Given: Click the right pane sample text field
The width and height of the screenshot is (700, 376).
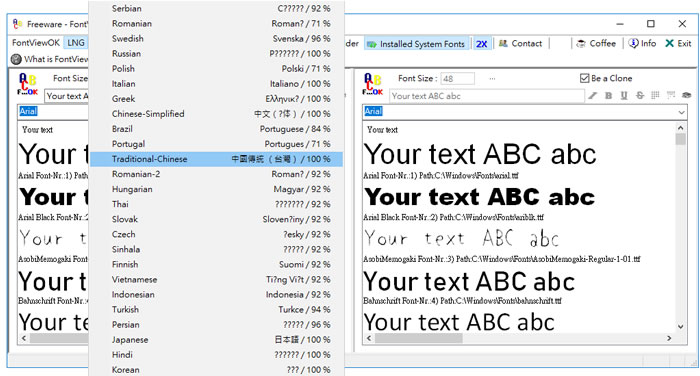Looking at the screenshot, I should point(487,96).
